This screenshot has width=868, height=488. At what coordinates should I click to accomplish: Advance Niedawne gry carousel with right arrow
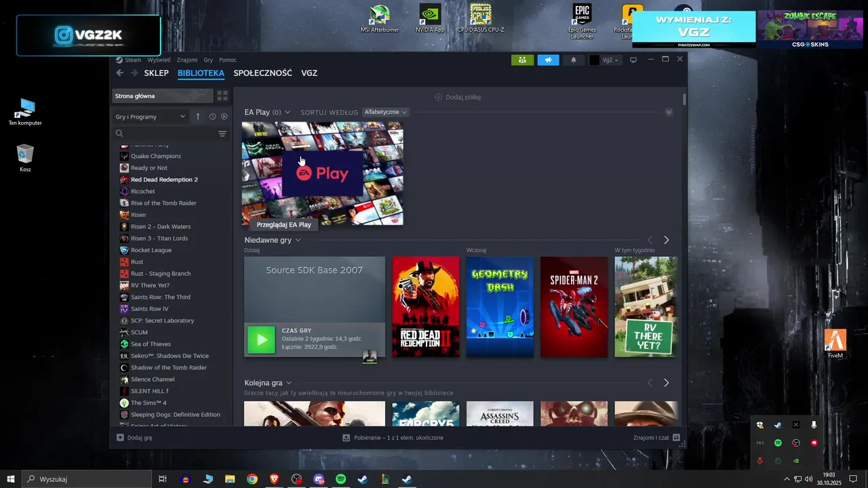pyautogui.click(x=666, y=240)
